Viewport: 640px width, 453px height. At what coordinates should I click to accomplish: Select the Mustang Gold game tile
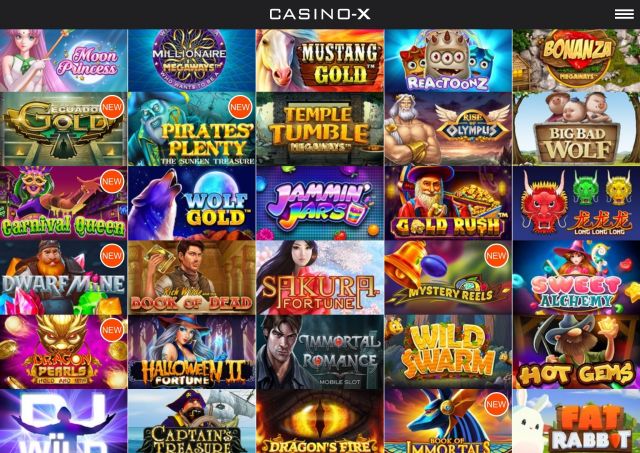(320, 60)
